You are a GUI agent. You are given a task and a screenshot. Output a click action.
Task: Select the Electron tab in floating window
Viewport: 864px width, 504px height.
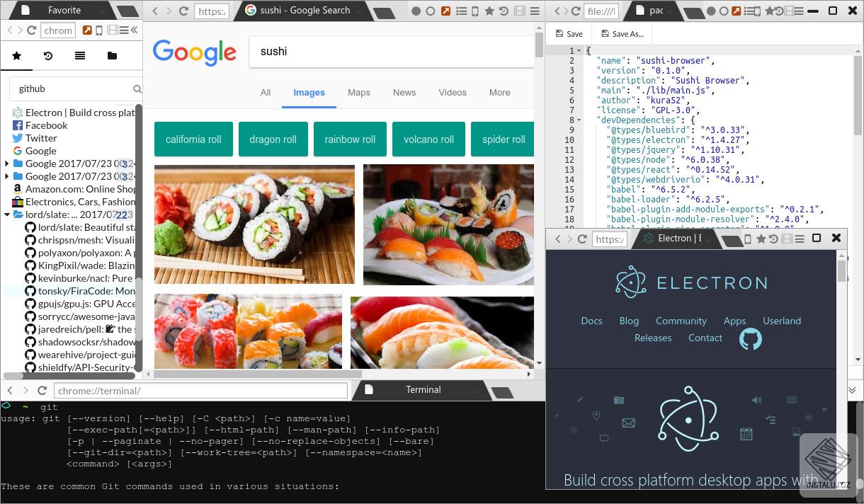click(x=678, y=239)
